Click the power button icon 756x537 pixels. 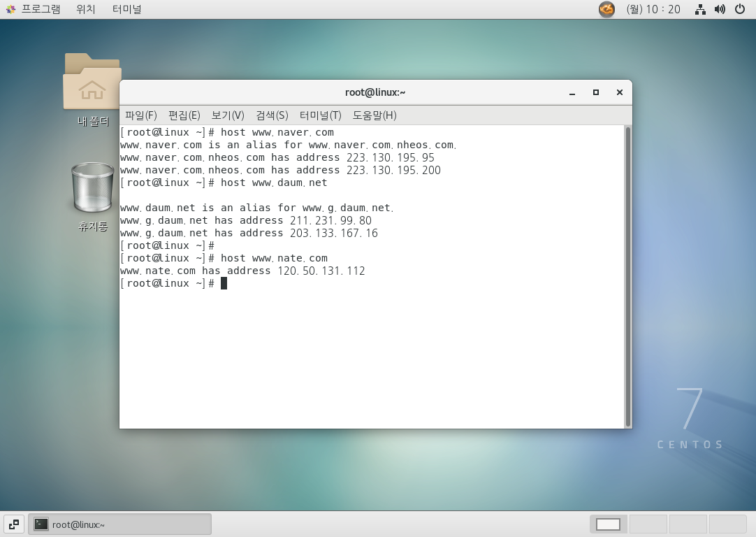(740, 9)
